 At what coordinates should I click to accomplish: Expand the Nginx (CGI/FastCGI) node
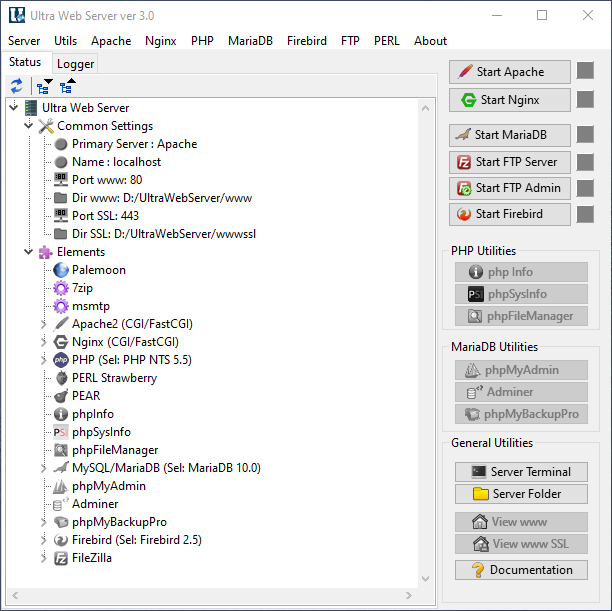pyautogui.click(x=43, y=342)
